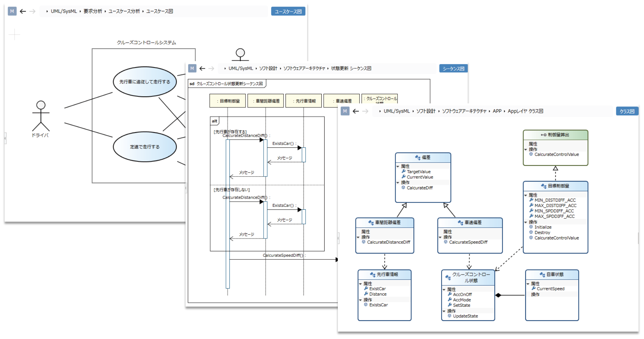The image size is (644, 339).
Task: Click class icon in クルーズコントロール状態 header
Action: click(x=448, y=277)
